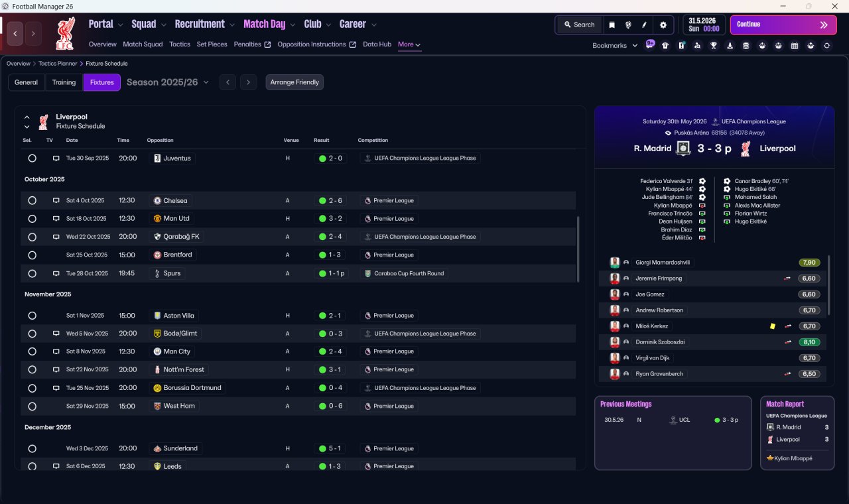The width and height of the screenshot is (849, 504).
Task: Open the pencil edit icon in top bar
Action: pyautogui.click(x=644, y=25)
